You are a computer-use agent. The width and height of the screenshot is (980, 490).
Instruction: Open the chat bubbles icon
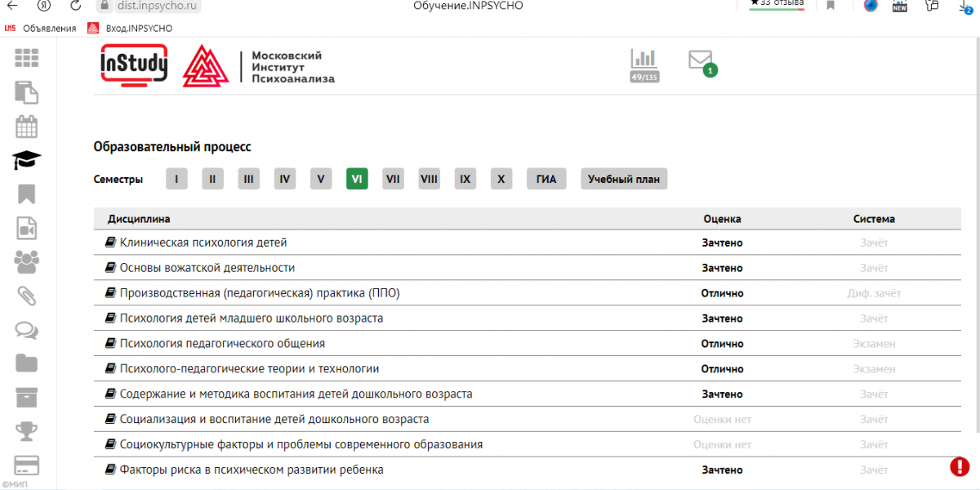[x=26, y=329]
